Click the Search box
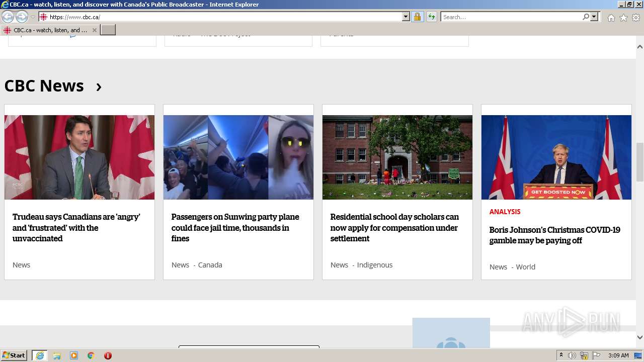Viewport: 644px width, 362px height. point(511,17)
